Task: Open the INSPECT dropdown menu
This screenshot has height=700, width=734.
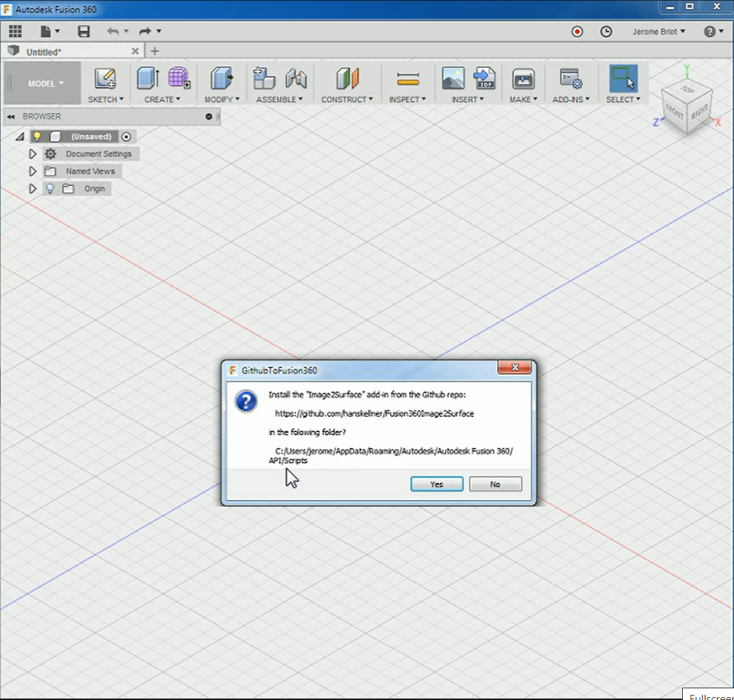Action: (x=408, y=99)
